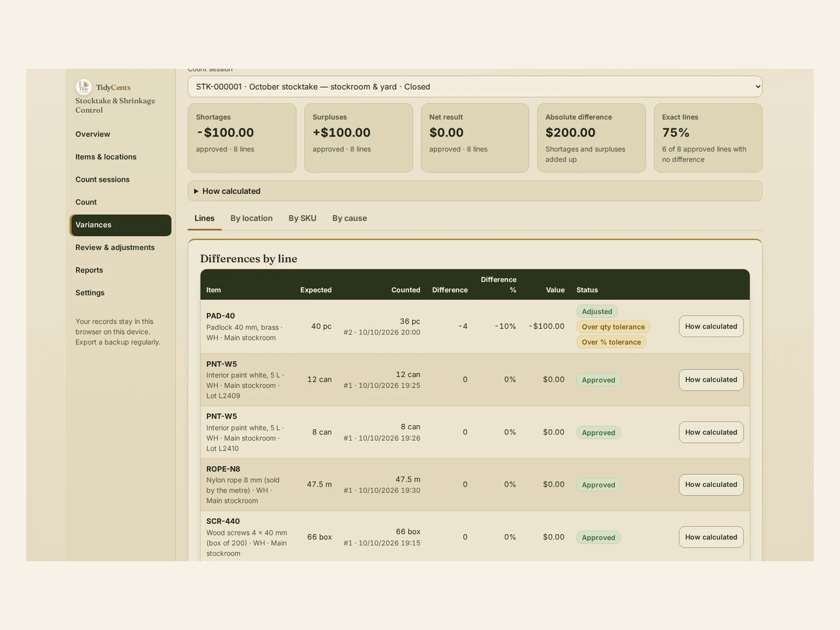Open the Count session dropdown

pos(475,87)
